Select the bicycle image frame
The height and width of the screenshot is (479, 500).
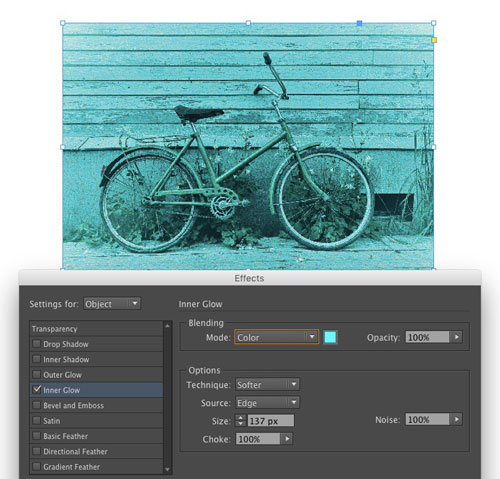[x=248, y=146]
